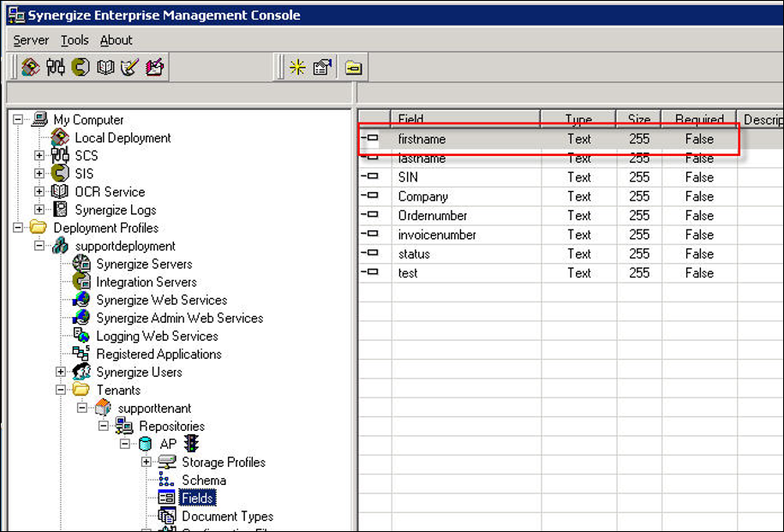Select the SIN field row
Screen dimensions: 784x532
[x=571, y=177]
